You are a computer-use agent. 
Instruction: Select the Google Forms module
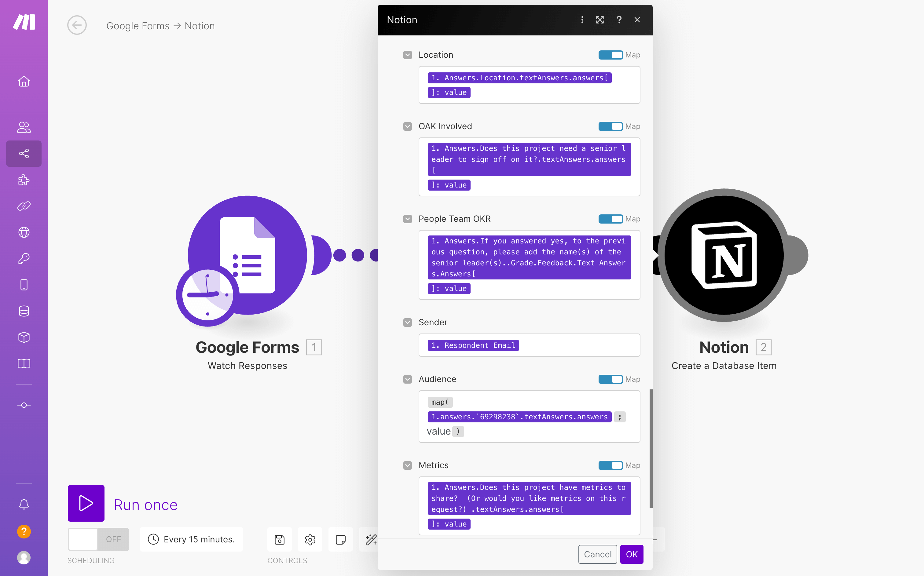tap(247, 255)
